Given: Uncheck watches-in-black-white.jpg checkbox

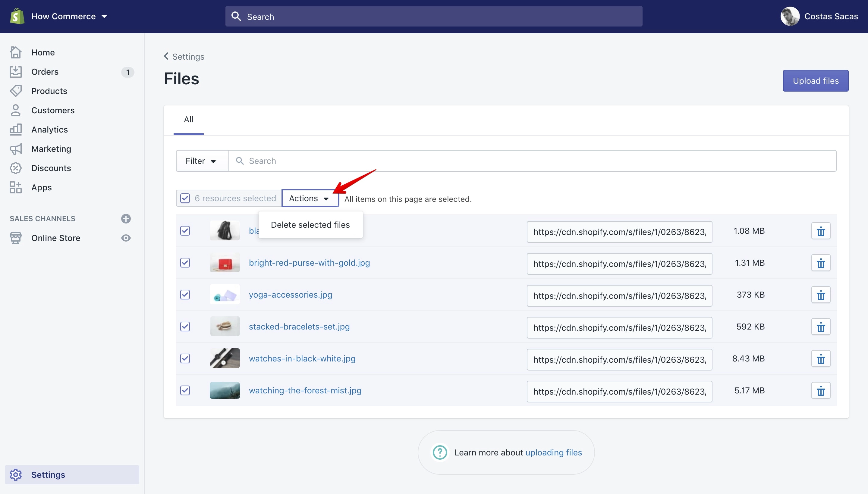Looking at the screenshot, I should (185, 358).
